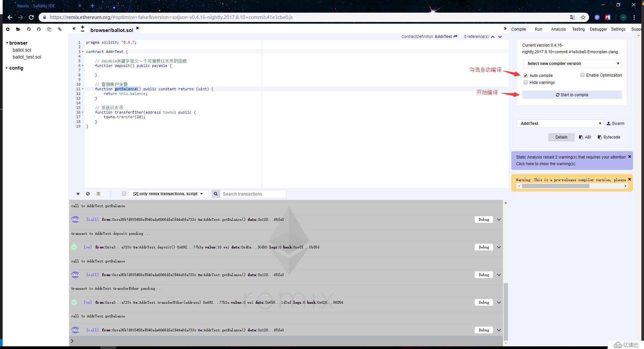Close the browser/ballot.sol tab
Viewport: 644px width, 349px height.
pyautogui.click(x=137, y=28)
